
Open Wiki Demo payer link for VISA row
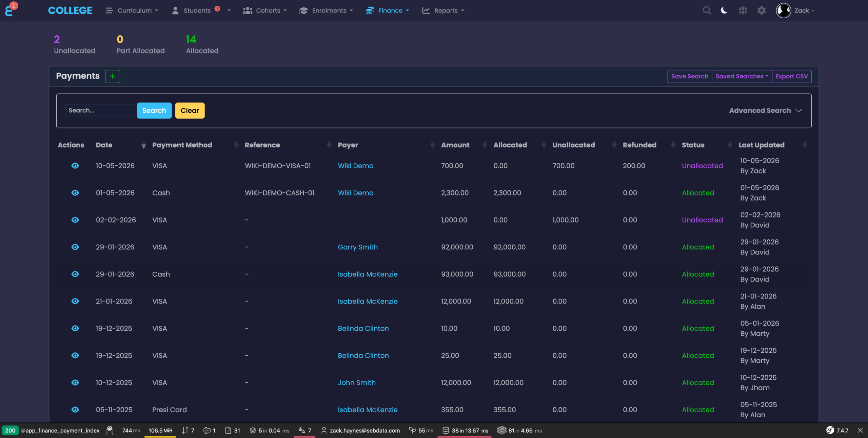pos(356,166)
